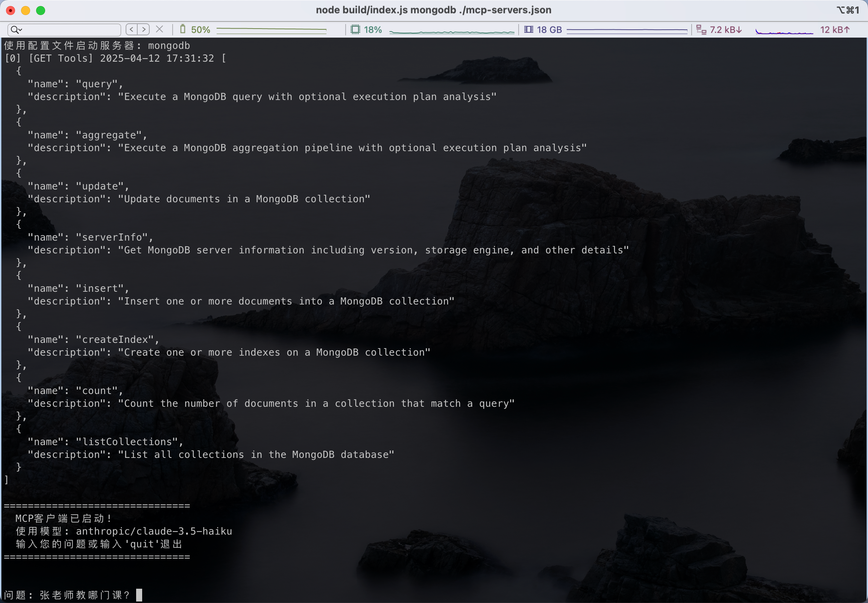The image size is (868, 603).
Task: Click the green zoom window button
Action: (x=41, y=10)
